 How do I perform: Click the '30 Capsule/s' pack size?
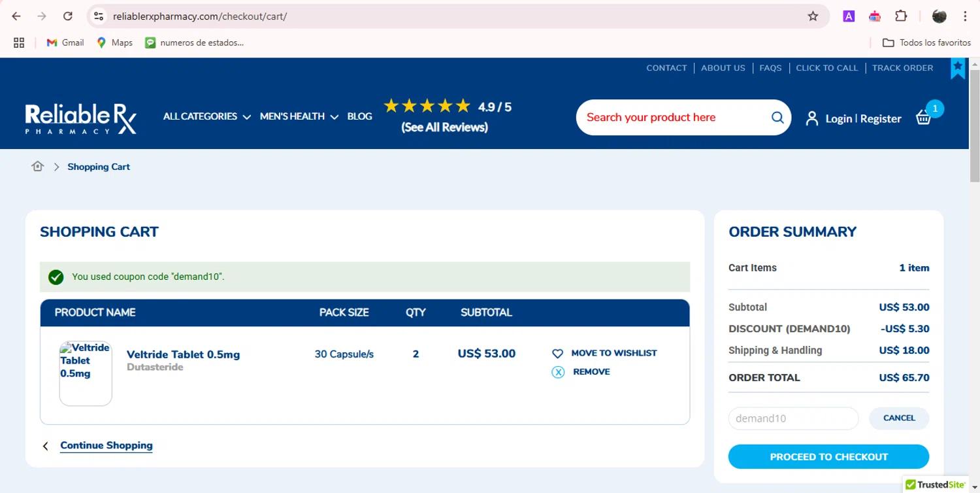click(344, 354)
